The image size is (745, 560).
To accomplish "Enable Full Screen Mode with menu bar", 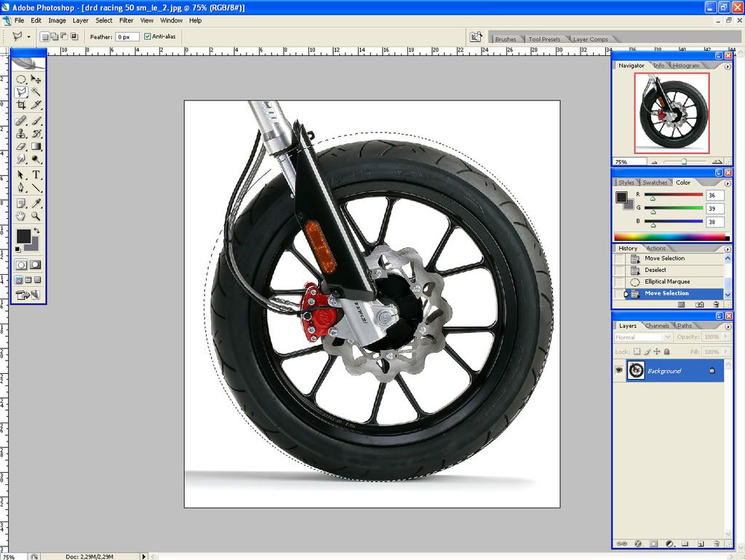I will coord(28,280).
